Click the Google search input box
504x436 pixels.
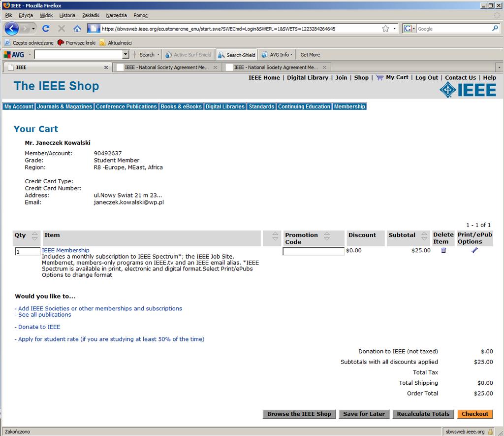click(x=453, y=29)
